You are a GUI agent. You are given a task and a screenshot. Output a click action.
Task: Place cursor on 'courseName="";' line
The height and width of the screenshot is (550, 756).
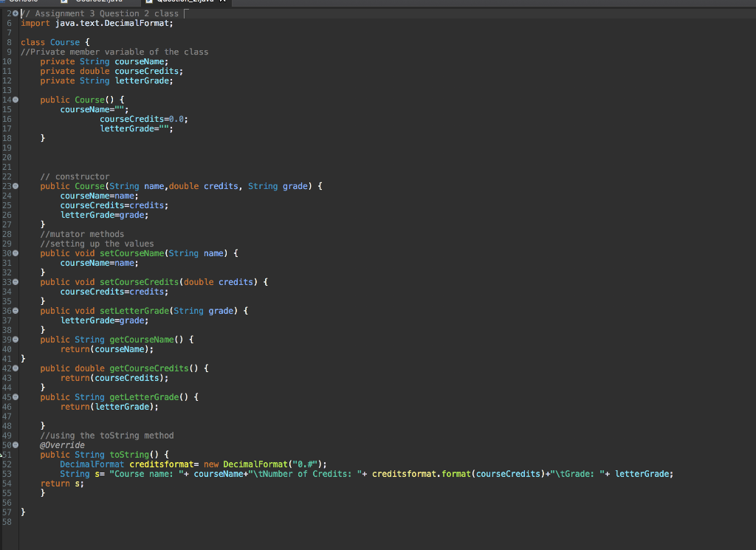point(94,109)
